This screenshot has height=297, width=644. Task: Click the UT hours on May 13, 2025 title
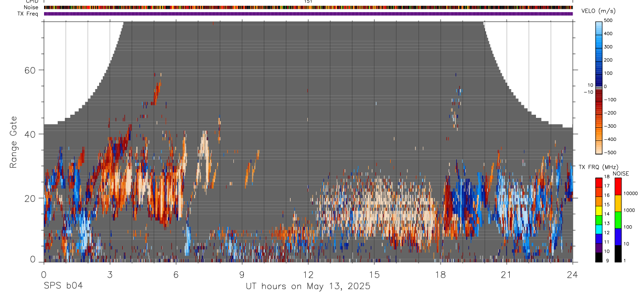point(308,287)
